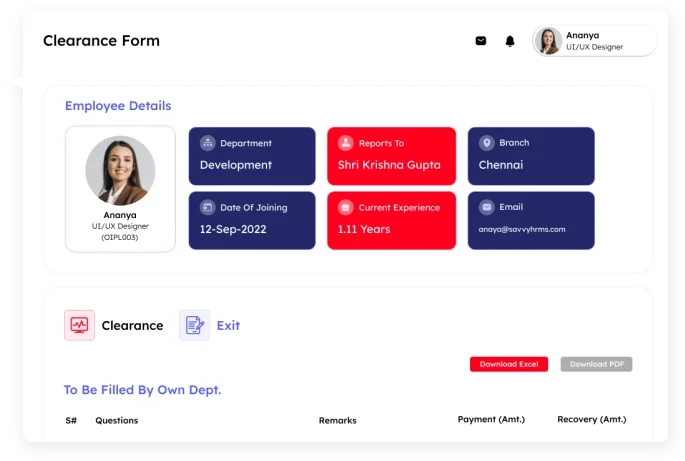685x461 pixels.
Task: Click the Date Of Joining calendar icon
Action: (208, 208)
